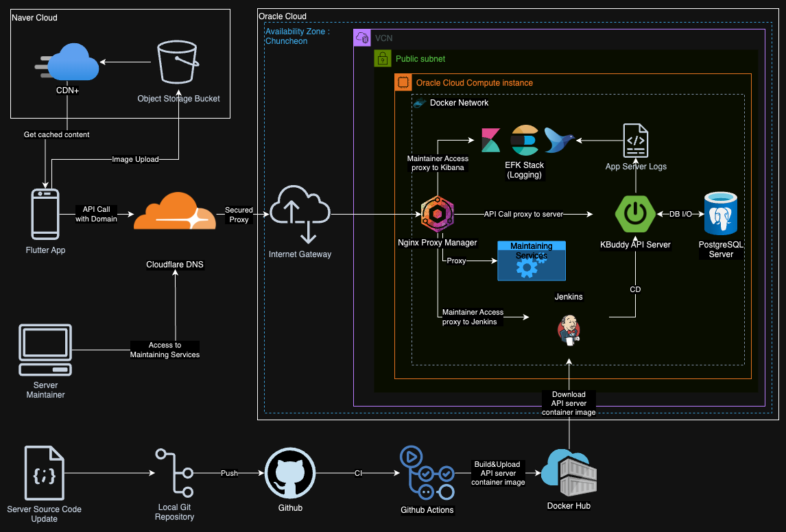Select the 'Image Upload' arrow label
The width and height of the screenshot is (786, 532).
[135, 159]
